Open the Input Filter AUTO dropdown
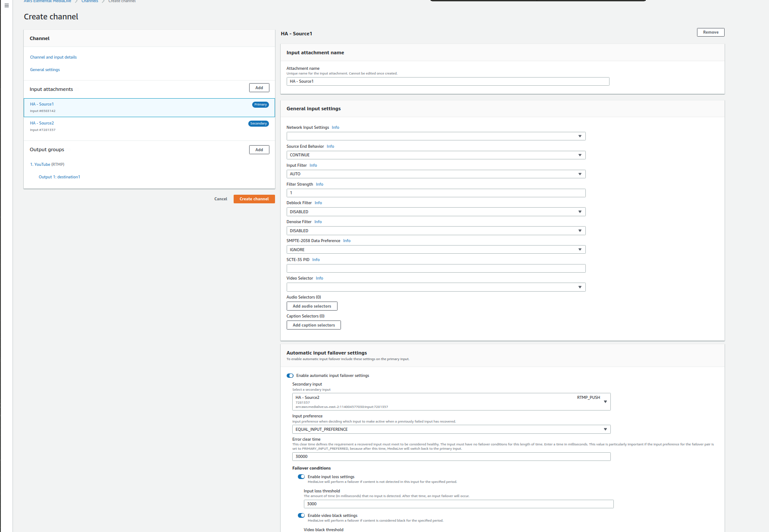The height and width of the screenshot is (532, 769). tap(436, 174)
